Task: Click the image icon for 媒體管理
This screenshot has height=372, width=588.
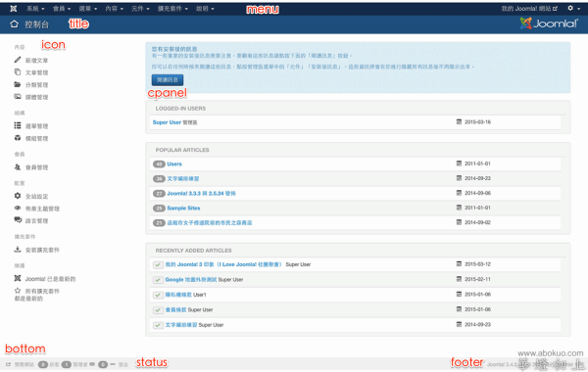Action: (x=18, y=97)
